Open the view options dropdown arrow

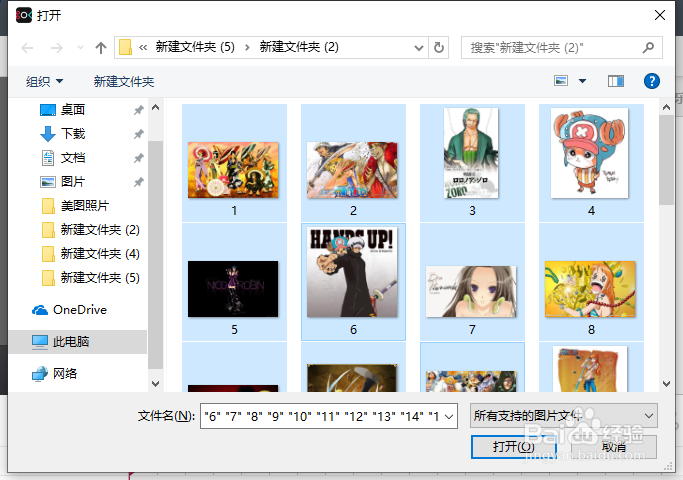582,81
